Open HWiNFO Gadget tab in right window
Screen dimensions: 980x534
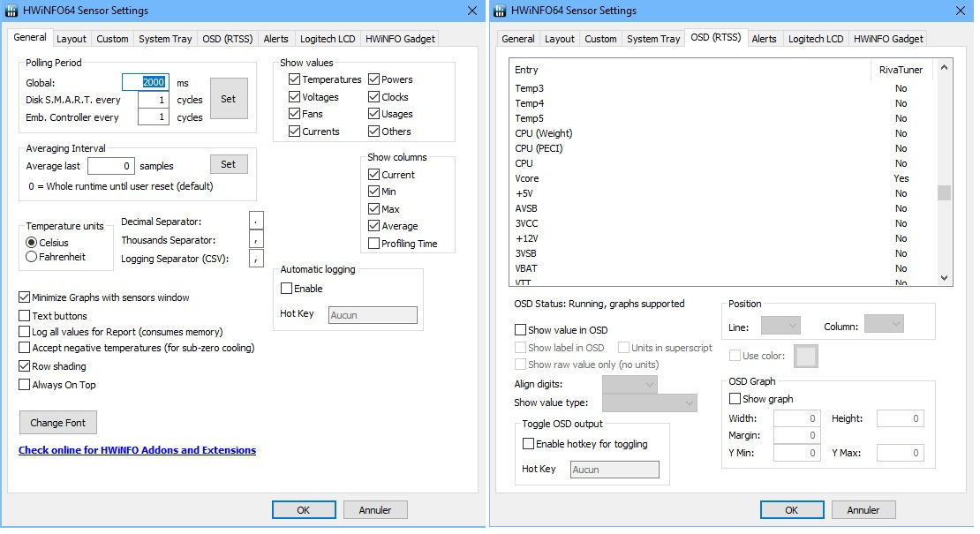pos(888,39)
